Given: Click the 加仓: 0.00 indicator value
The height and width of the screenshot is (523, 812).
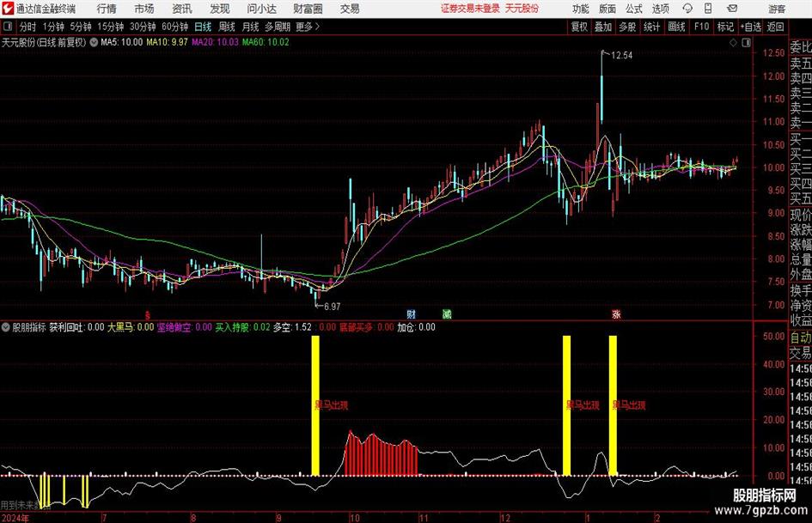Looking at the screenshot, I should tap(417, 327).
